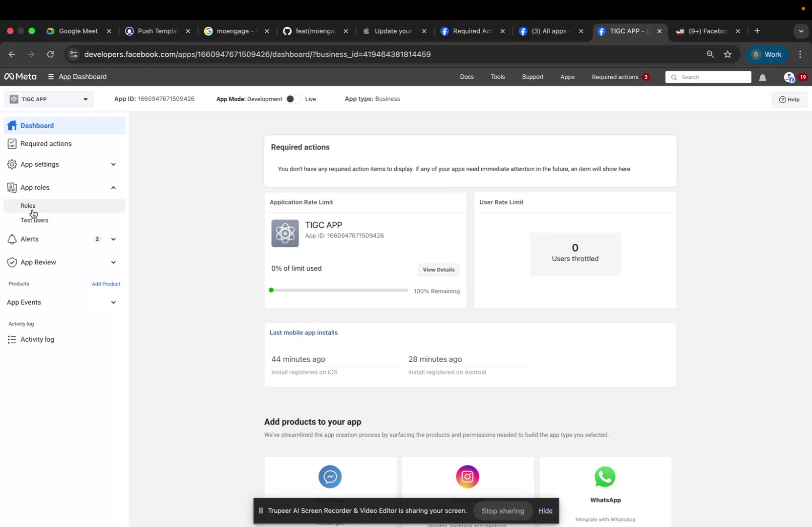Click the rate limit progress bar

[339, 290]
